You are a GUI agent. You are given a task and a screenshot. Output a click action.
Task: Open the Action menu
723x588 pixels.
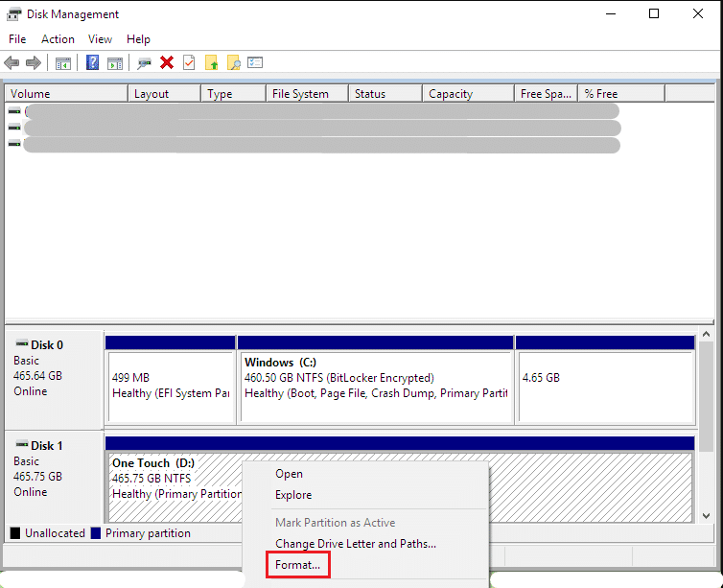[58, 39]
